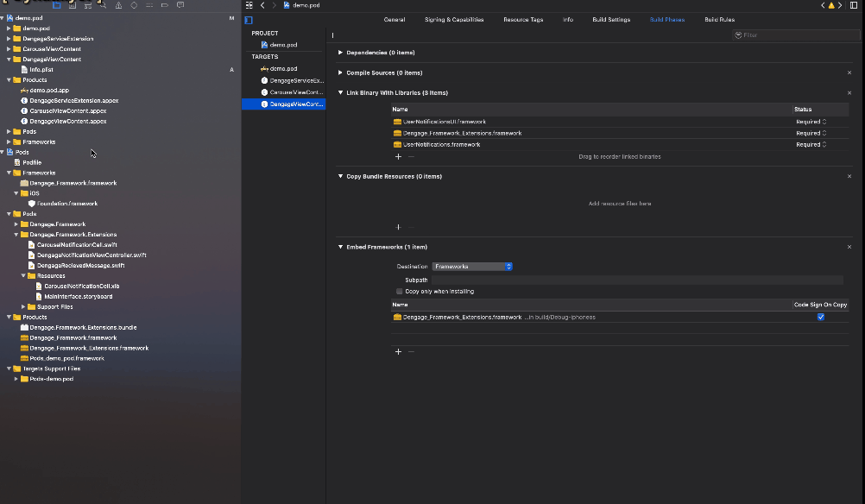The width and height of the screenshot is (865, 504).
Task: Add a library with plus under linked binaries
Action: [398, 156]
